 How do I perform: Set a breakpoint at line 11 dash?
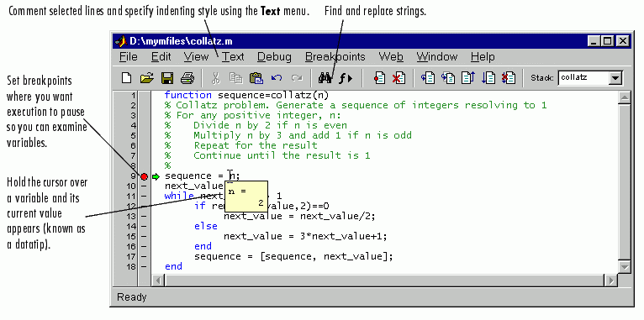click(144, 196)
